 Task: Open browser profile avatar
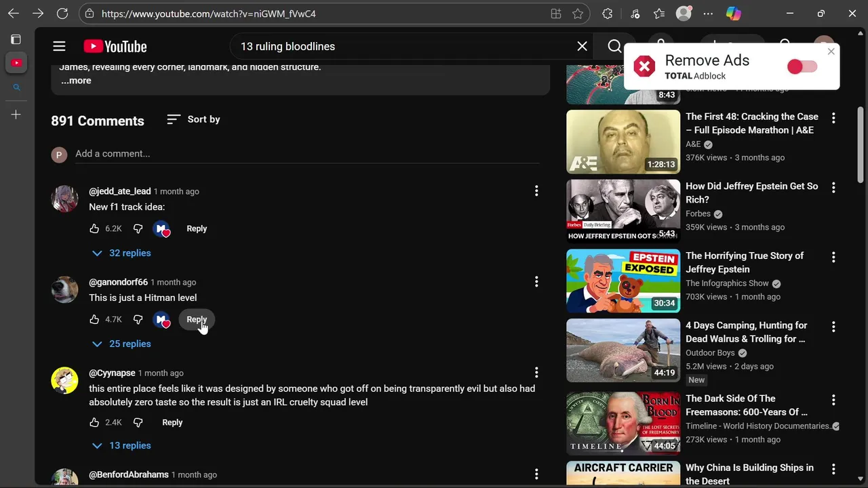coord(684,14)
